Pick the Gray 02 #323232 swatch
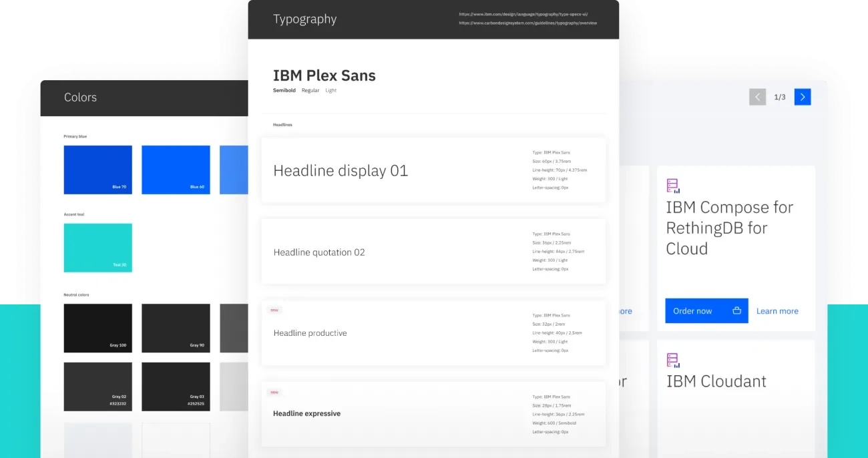The height and width of the screenshot is (458, 868). click(x=98, y=387)
